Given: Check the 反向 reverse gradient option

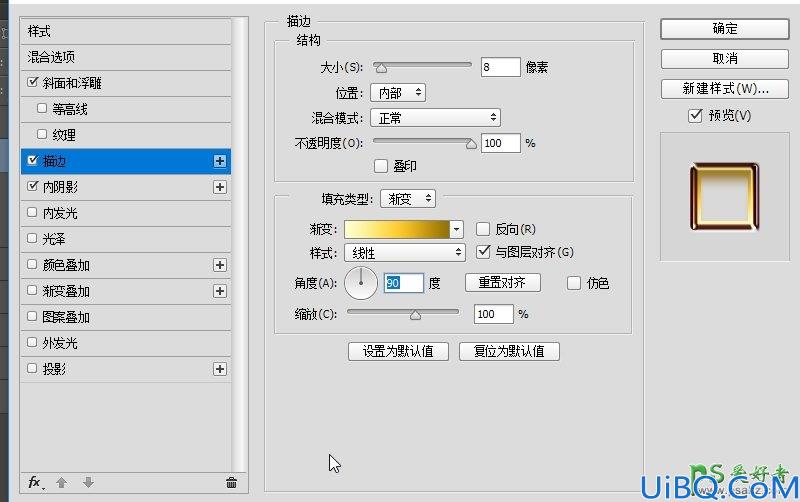Looking at the screenshot, I should [483, 229].
